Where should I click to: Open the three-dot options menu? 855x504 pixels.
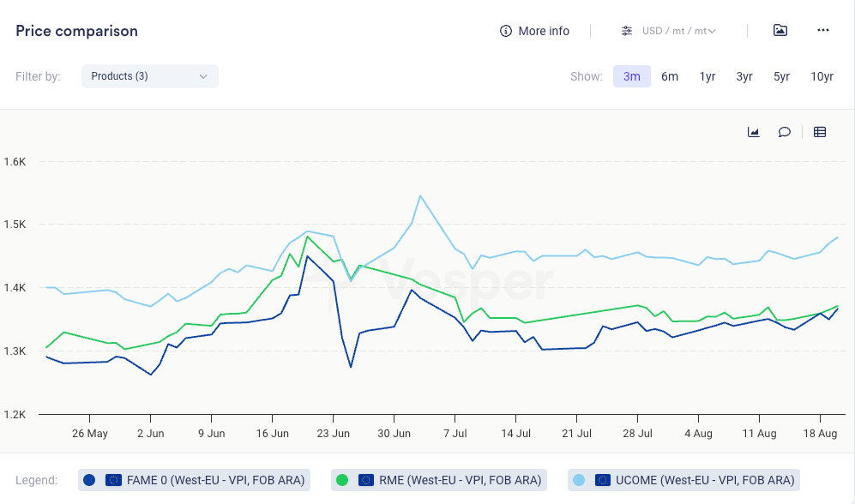(x=823, y=31)
